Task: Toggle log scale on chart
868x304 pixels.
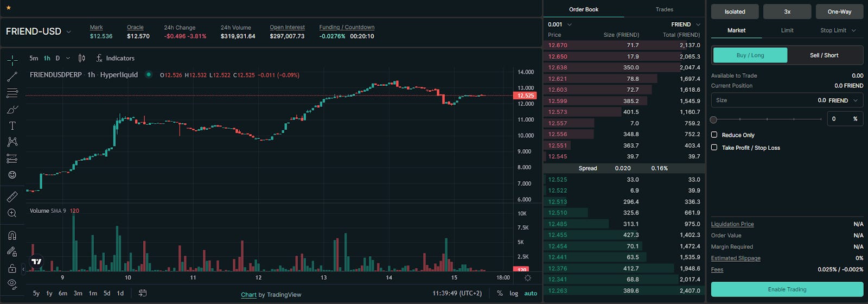Action: coord(514,293)
